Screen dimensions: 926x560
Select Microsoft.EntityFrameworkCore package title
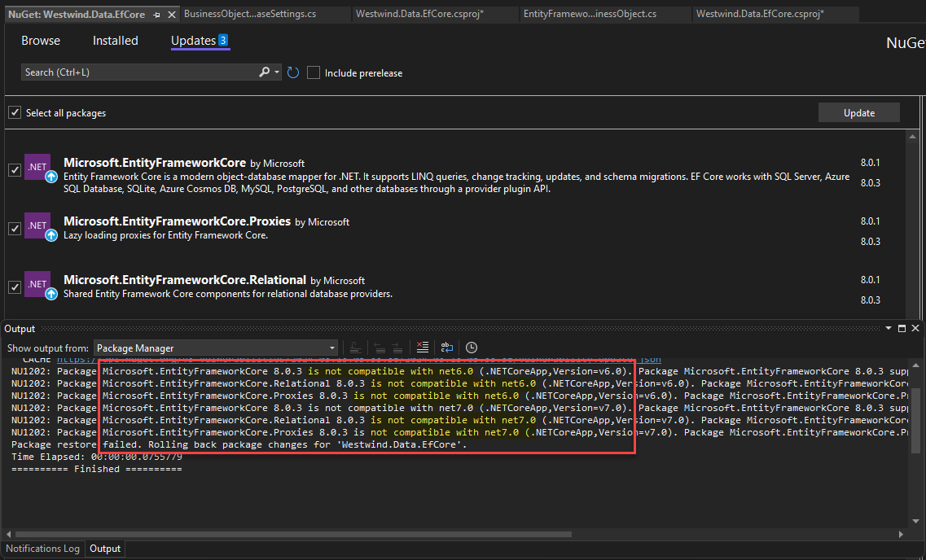click(x=155, y=163)
